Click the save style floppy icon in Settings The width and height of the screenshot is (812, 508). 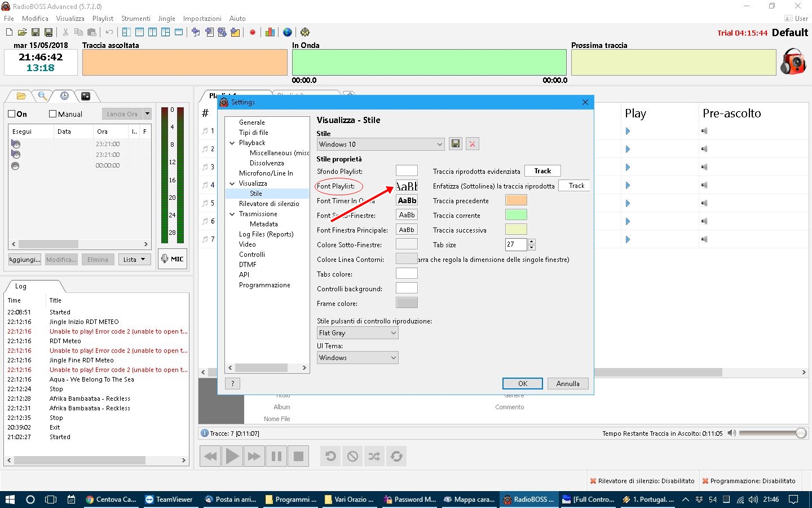[x=455, y=144]
